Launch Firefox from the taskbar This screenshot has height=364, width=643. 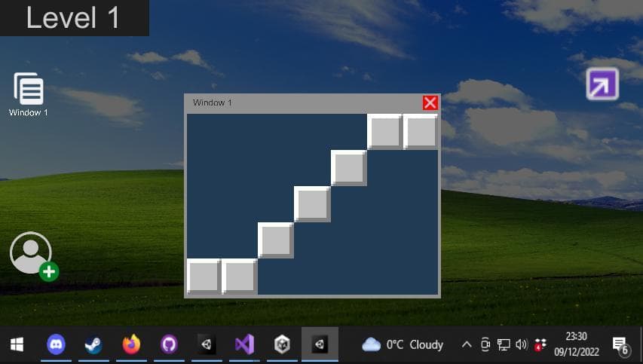131,344
